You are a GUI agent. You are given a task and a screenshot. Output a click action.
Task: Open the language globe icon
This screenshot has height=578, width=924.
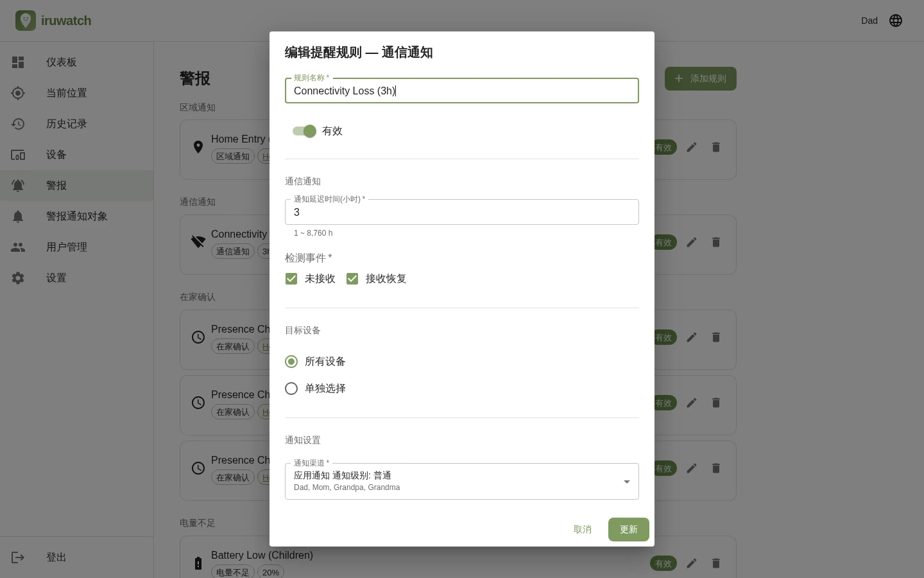(x=896, y=21)
